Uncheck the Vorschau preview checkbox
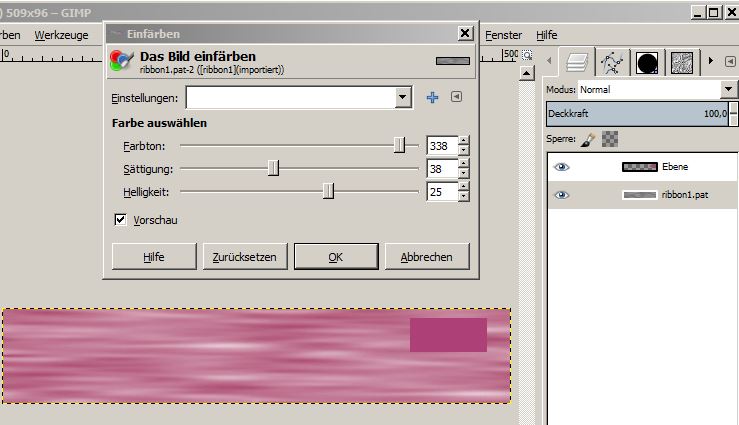 pyautogui.click(x=120, y=220)
